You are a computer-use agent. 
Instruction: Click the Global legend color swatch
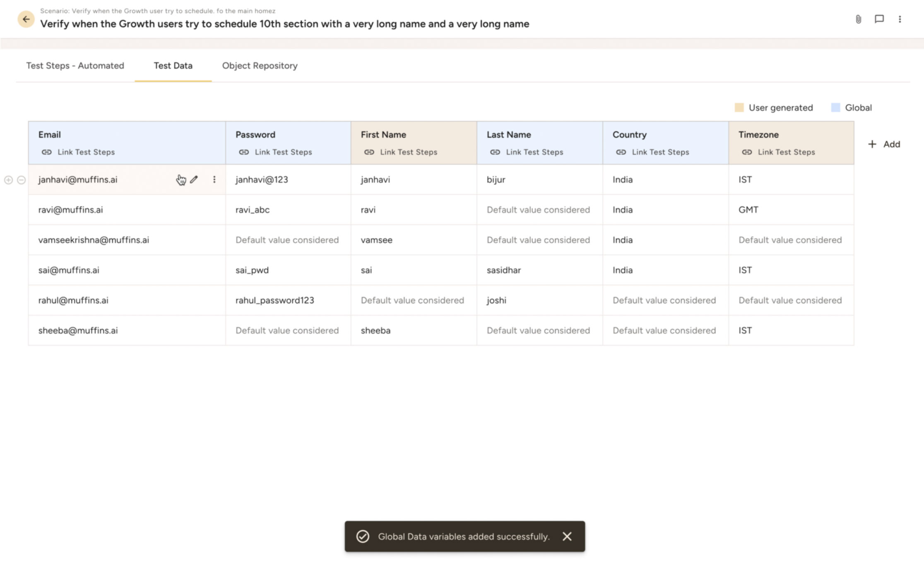click(x=835, y=108)
